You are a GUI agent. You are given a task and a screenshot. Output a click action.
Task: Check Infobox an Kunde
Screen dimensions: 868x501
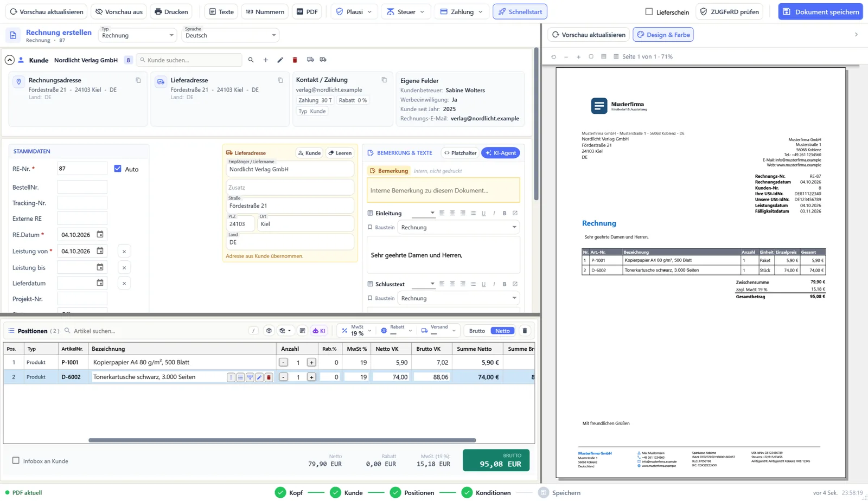pos(16,461)
